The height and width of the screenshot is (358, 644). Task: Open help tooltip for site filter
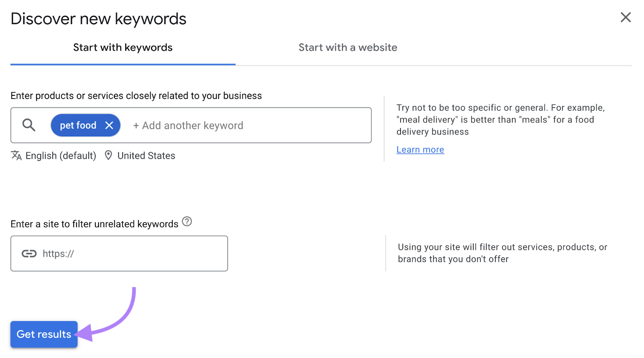[187, 222]
